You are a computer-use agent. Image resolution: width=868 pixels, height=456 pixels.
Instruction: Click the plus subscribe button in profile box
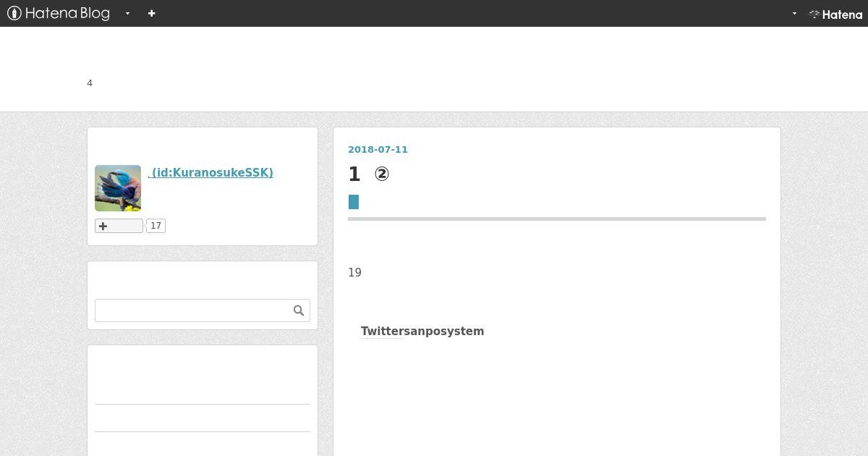click(x=119, y=226)
